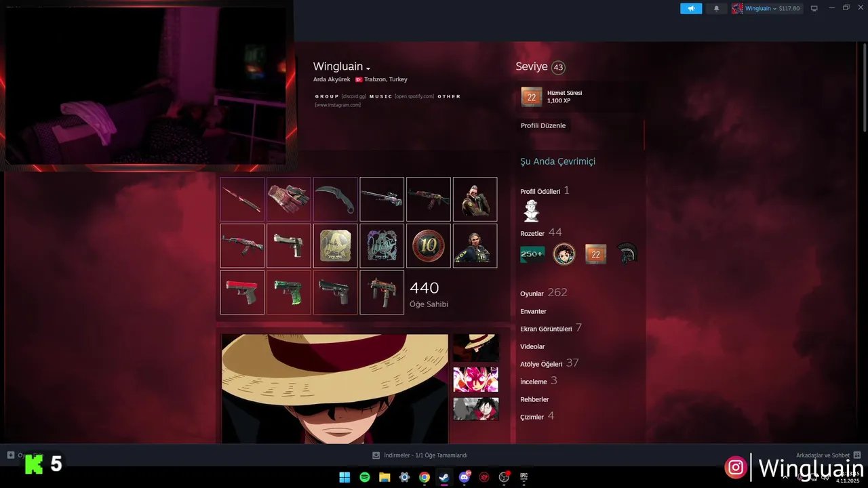Screen dimensions: 868x488
Task: Open the small straw hat artwork thumbnail
Action: tap(475, 348)
